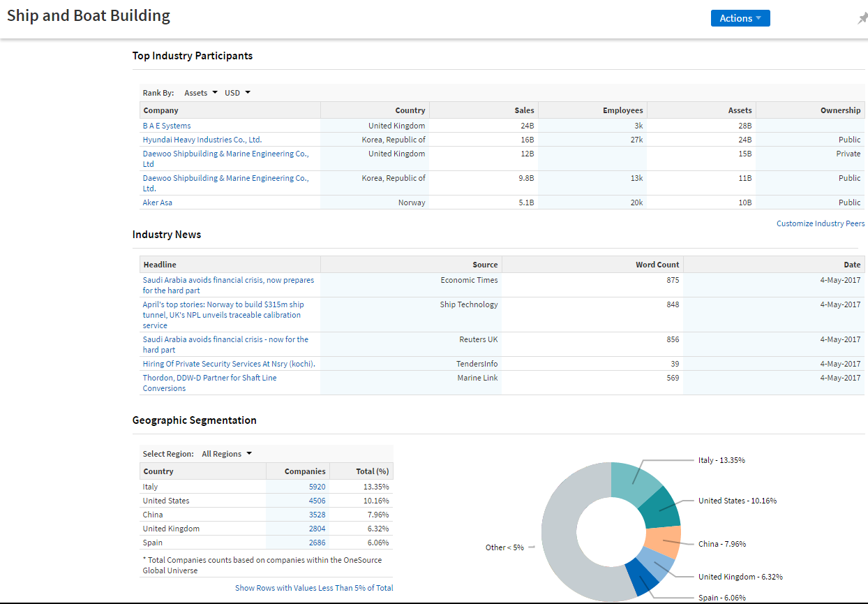Open April's top stories Ship Technology article

tap(223, 315)
